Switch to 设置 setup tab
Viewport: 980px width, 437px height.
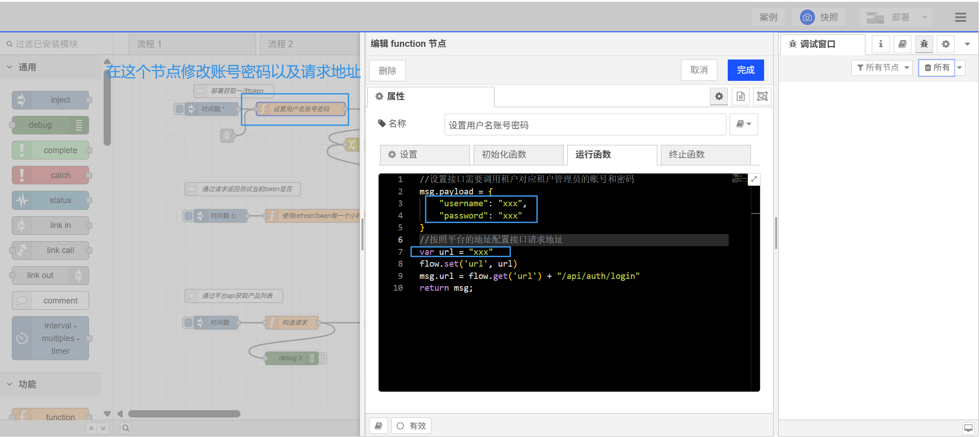425,154
